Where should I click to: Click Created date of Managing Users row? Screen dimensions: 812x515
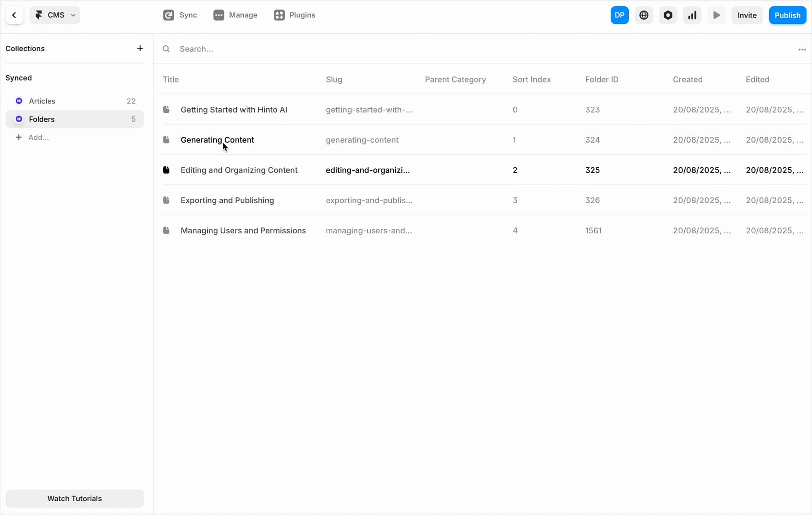tap(702, 230)
